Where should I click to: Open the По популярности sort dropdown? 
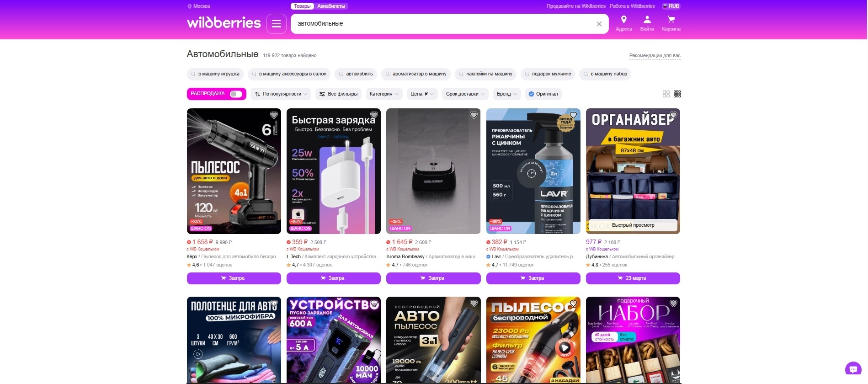click(x=281, y=94)
